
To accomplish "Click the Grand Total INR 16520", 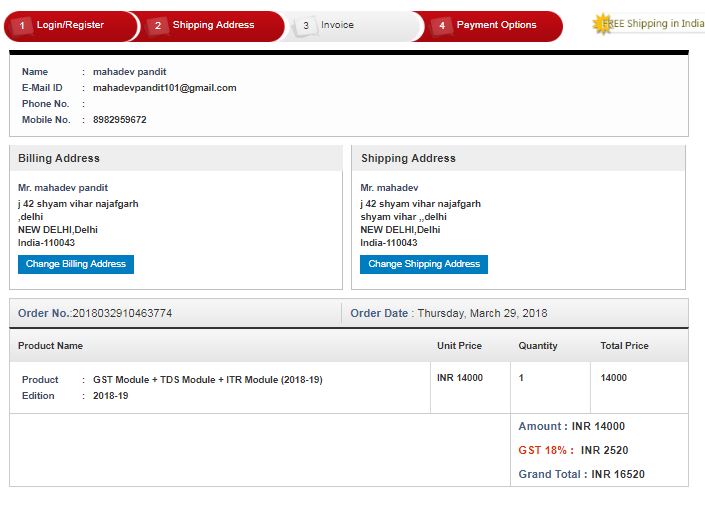I will 580,474.
